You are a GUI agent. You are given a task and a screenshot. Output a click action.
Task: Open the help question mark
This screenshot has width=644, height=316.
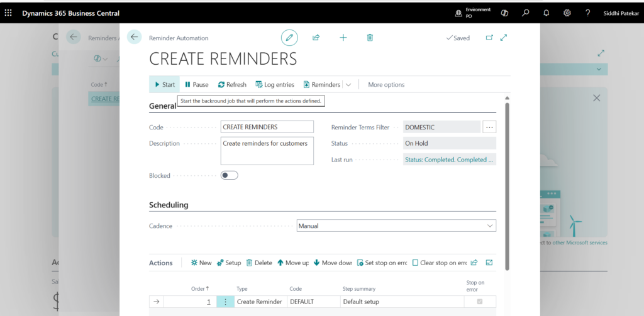pos(588,13)
